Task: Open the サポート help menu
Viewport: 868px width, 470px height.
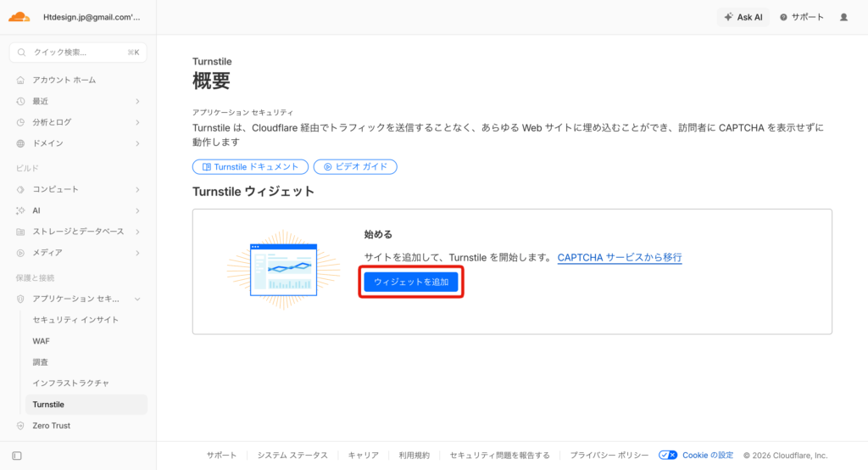Action: pyautogui.click(x=801, y=17)
